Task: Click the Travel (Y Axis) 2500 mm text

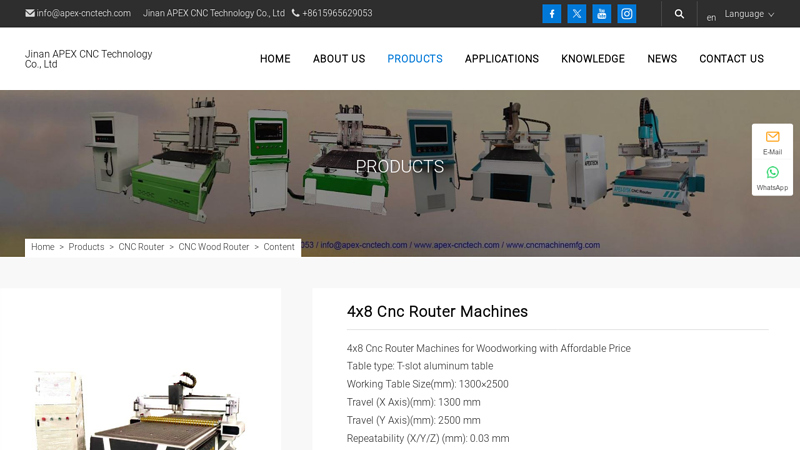Action: point(413,420)
